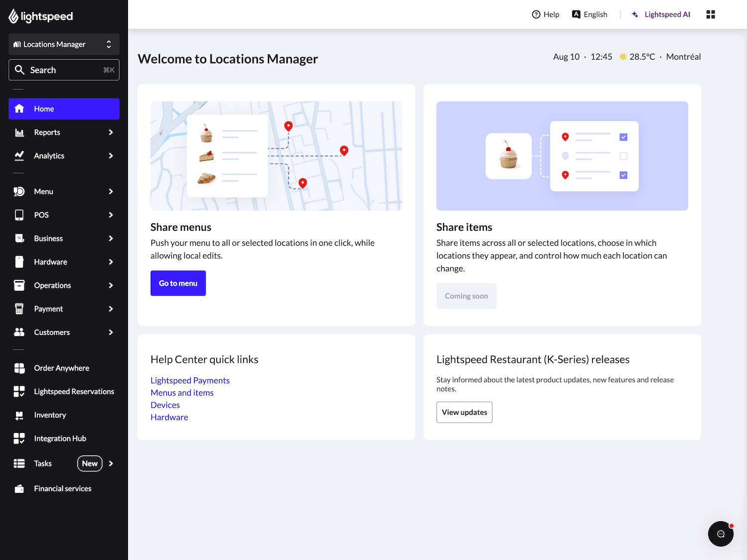Viewport: 747px width, 560px height.
Task: Expand the Business submenu chevron
Action: click(x=111, y=238)
